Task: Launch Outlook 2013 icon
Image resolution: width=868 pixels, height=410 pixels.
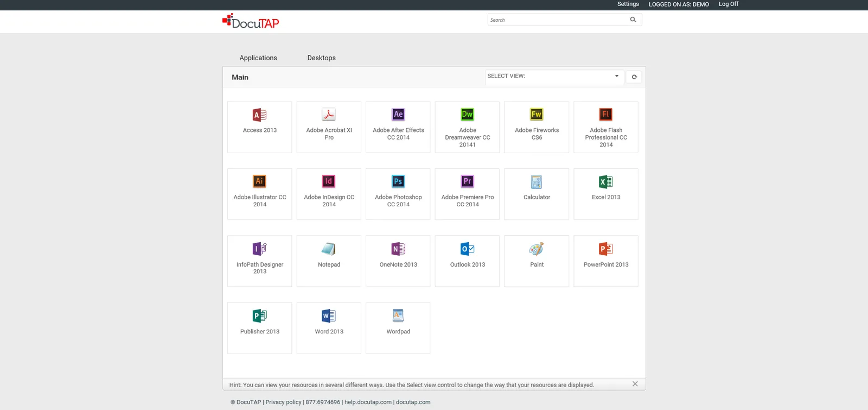Action: coord(467,249)
